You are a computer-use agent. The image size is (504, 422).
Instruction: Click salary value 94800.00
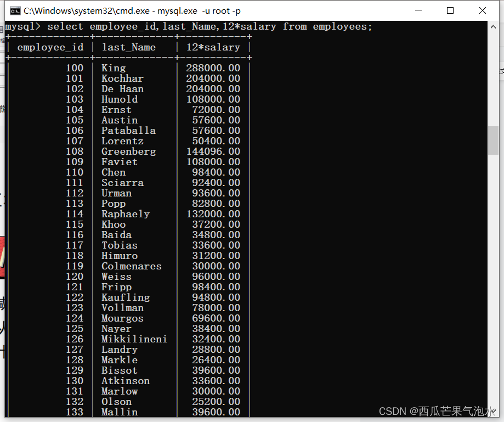click(x=216, y=297)
